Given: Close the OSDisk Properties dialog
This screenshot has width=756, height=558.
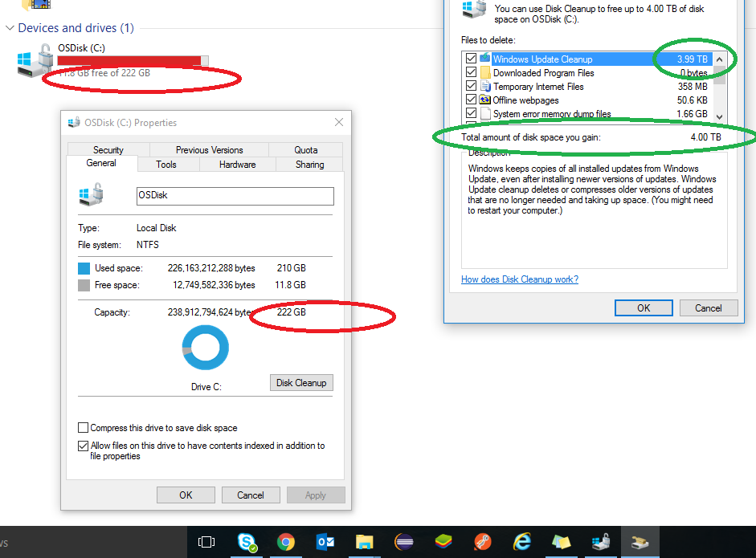Looking at the screenshot, I should (x=339, y=122).
